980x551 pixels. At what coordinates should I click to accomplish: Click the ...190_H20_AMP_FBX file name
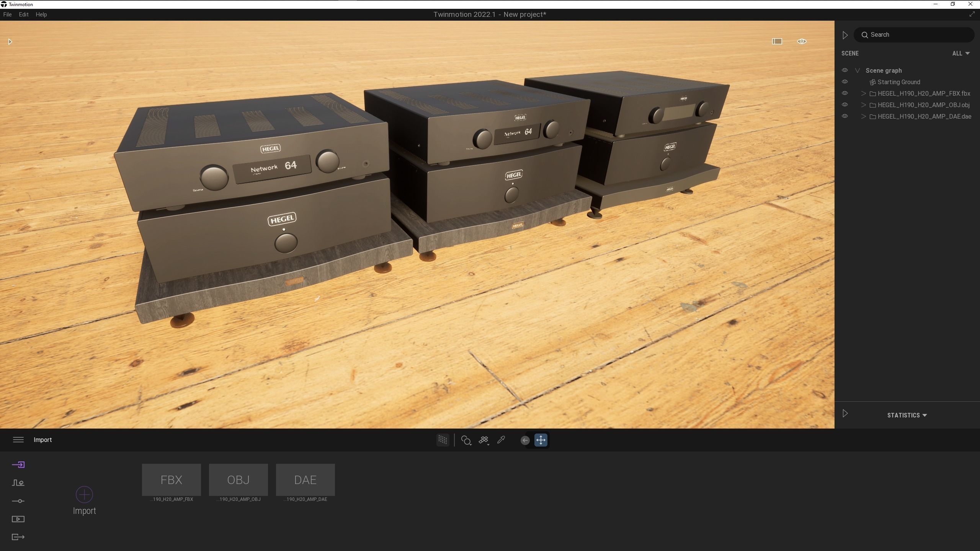pyautogui.click(x=171, y=499)
